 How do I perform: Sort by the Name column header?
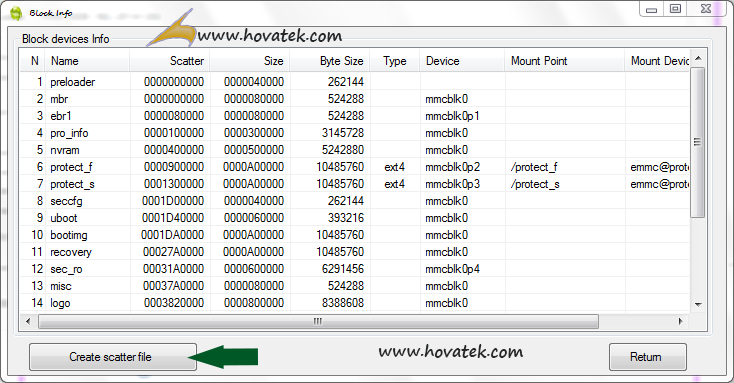(x=87, y=61)
